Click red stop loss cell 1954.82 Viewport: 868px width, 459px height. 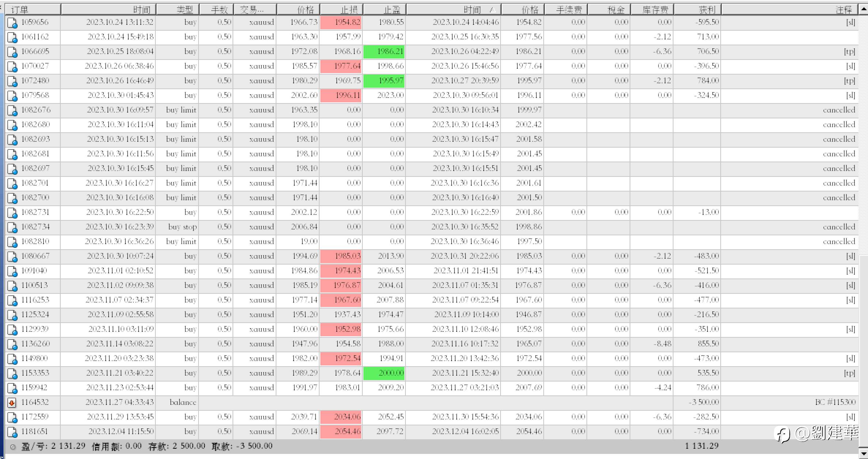341,22
